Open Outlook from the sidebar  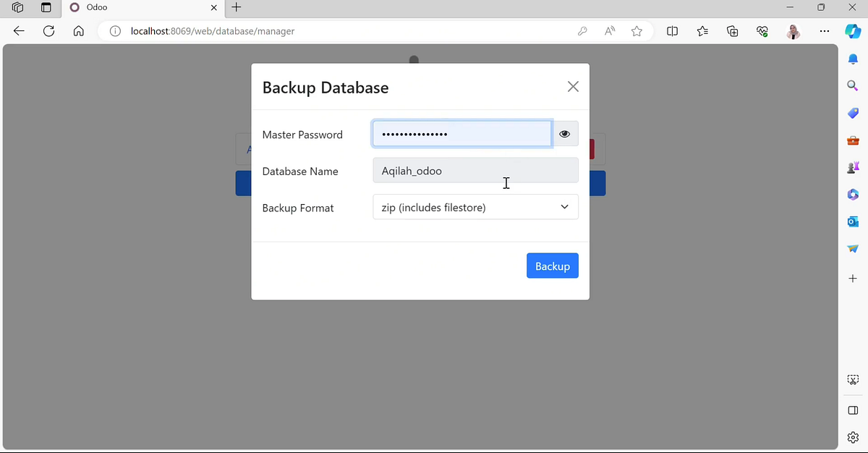[852, 221]
